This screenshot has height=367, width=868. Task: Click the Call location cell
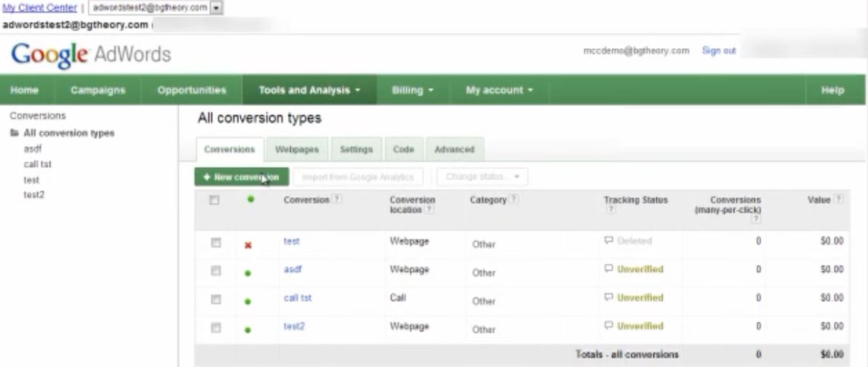tap(398, 298)
